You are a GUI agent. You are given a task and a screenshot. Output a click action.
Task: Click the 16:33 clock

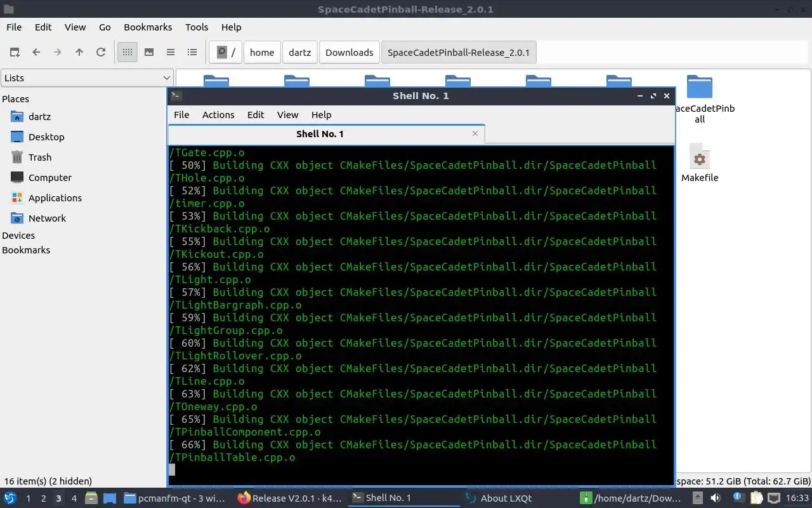(x=797, y=498)
